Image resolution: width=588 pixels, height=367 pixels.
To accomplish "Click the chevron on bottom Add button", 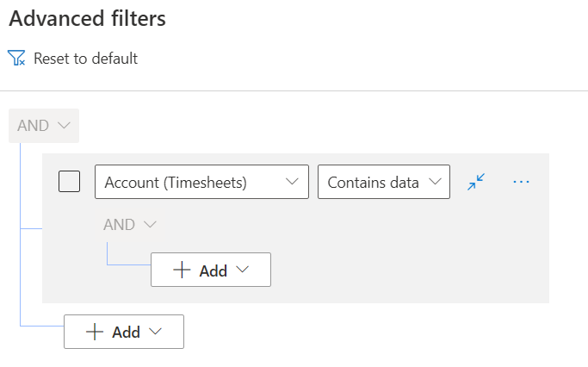I will coord(155,332).
